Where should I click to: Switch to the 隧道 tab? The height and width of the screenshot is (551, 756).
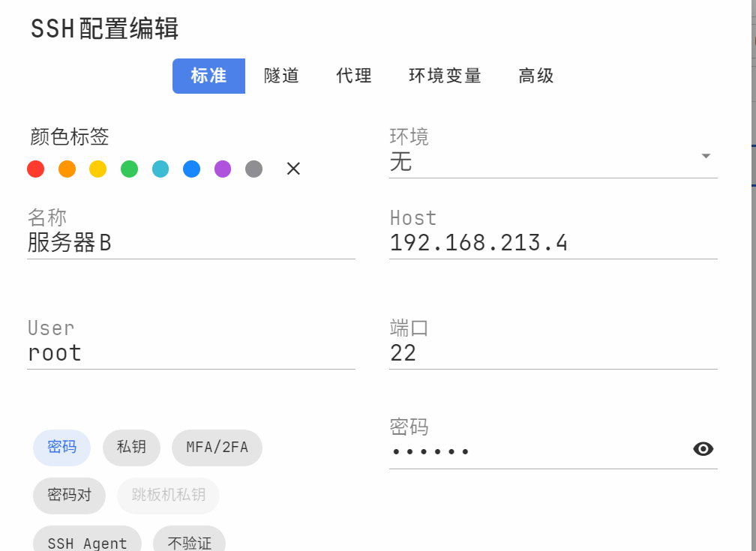point(281,76)
